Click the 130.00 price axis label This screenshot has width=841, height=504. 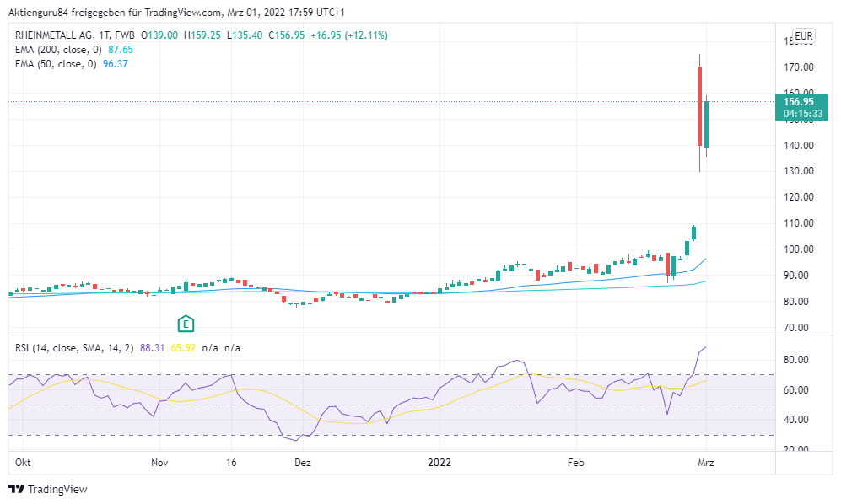(799, 172)
